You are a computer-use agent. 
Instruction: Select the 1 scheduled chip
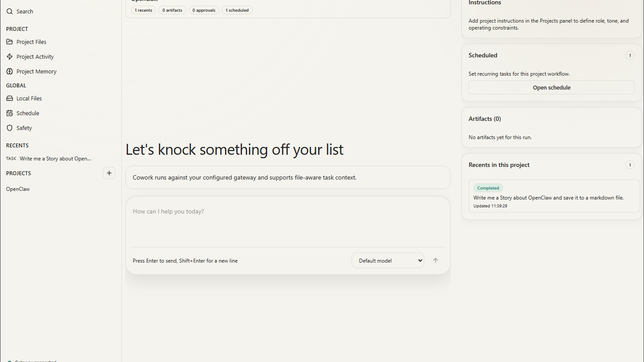click(237, 10)
